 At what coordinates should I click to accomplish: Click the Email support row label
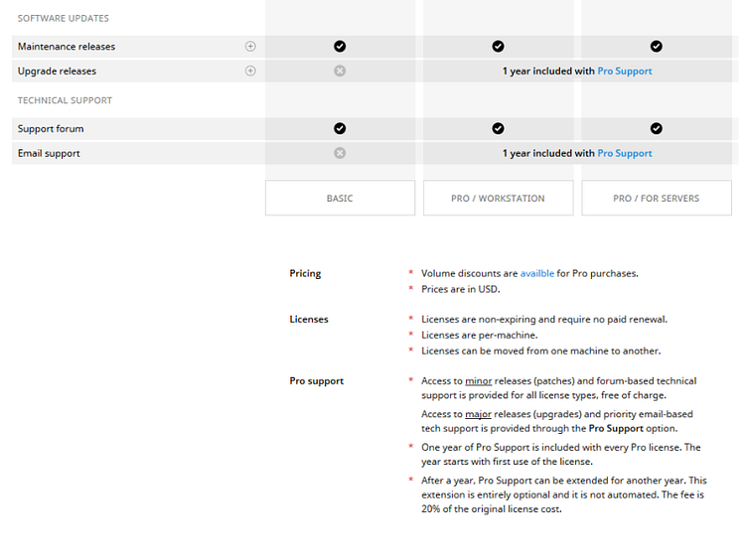click(49, 154)
